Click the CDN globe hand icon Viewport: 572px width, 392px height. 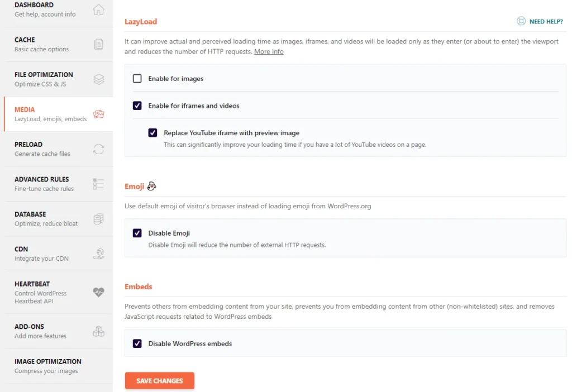pyautogui.click(x=98, y=254)
